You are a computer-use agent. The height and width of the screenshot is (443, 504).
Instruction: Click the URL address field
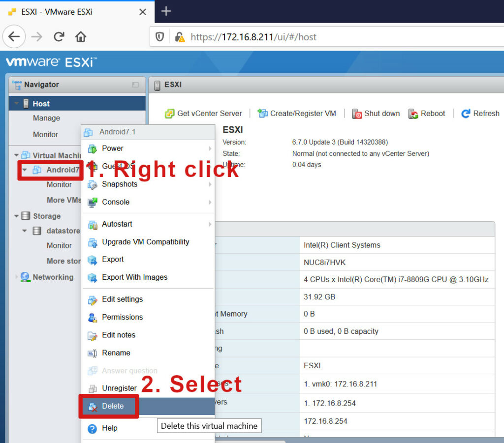[x=327, y=37]
